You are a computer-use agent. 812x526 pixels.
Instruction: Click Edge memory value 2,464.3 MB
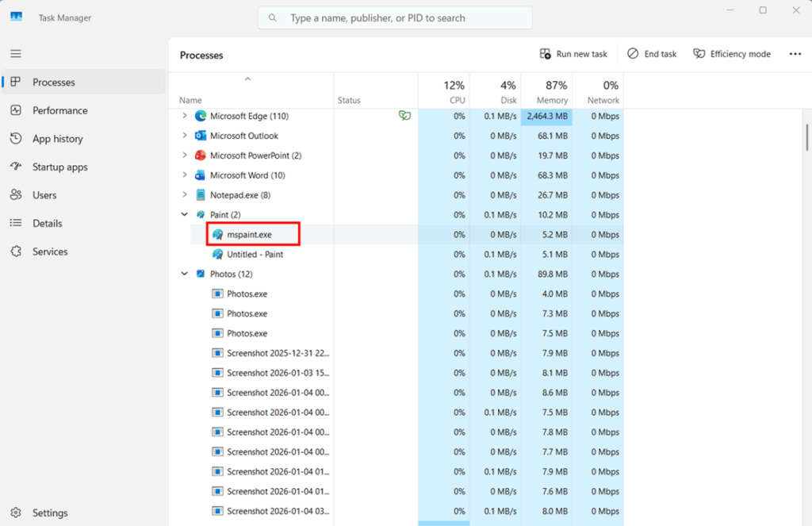click(547, 116)
